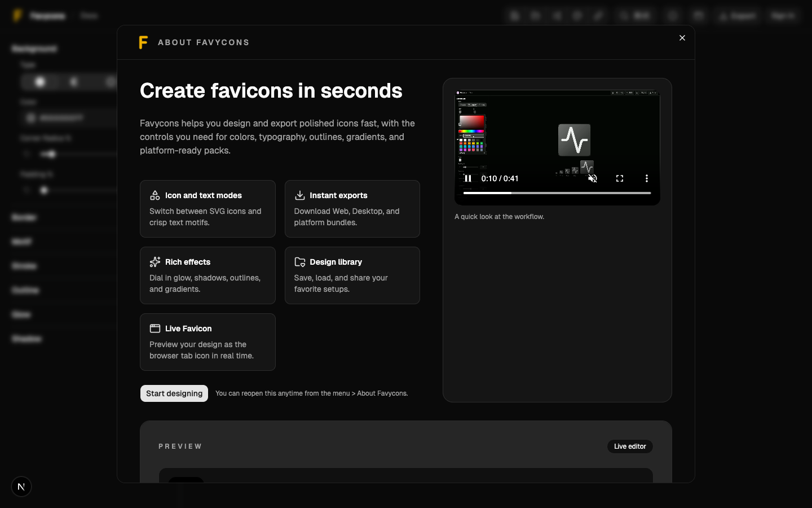Click the yellow Favycons logo in dialog header
Image resolution: width=812 pixels, height=508 pixels.
click(143, 42)
